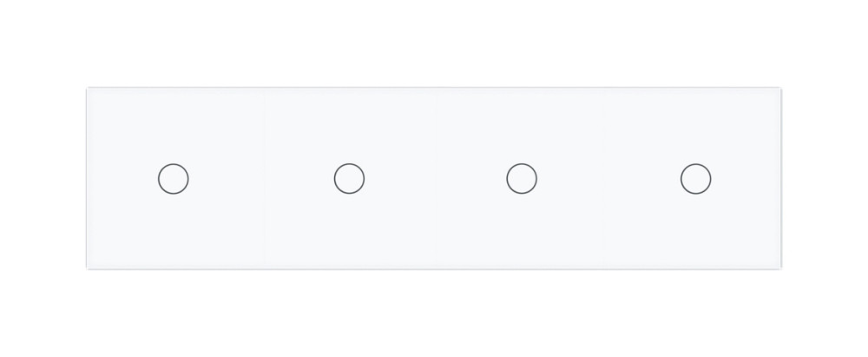Viewport: 868px width, 357px height.
Task: Click glass area directly below the second circle
Action: click(349, 230)
